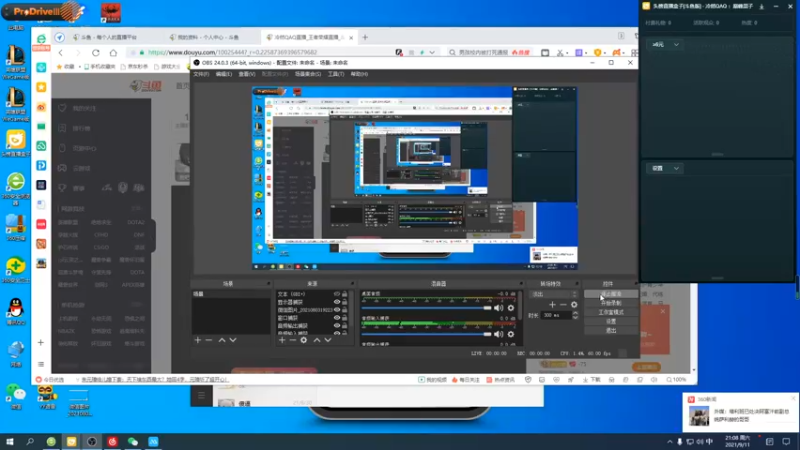Image resolution: width=800 pixels, height=450 pixels.
Task: Click the Exit button in OBS controls
Action: (x=611, y=331)
